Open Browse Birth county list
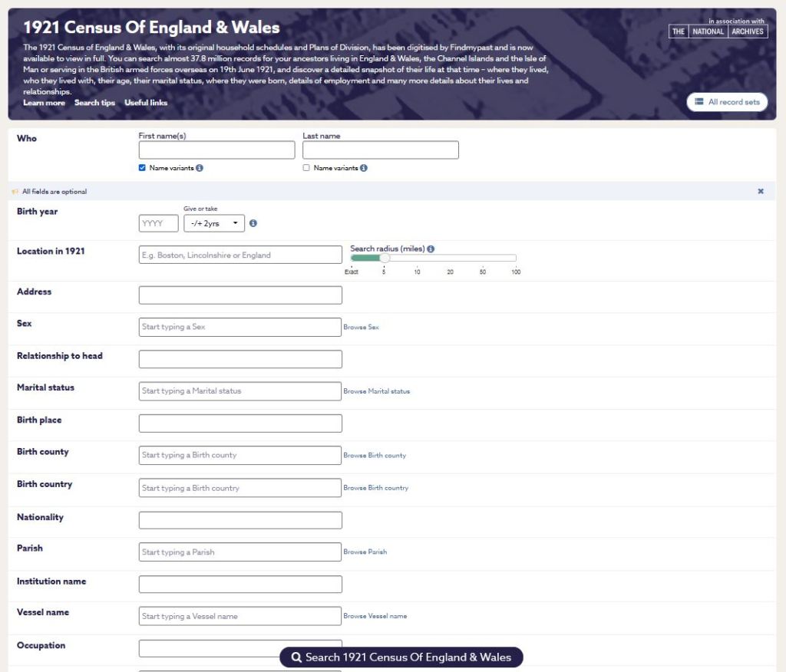786x672 pixels. click(x=375, y=456)
